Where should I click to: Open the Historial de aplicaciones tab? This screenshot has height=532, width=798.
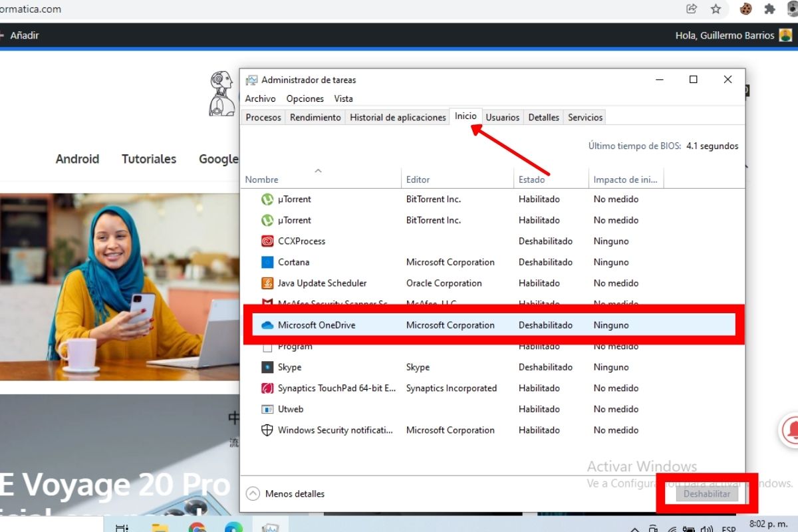click(x=398, y=117)
